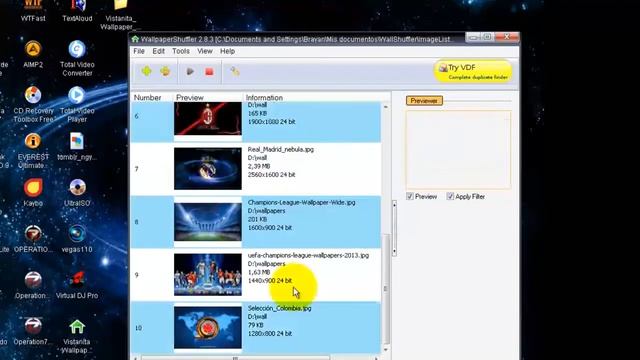Click the vertical scrollbar thumb of image list
This screenshot has height=360, width=640.
pyautogui.click(x=386, y=289)
